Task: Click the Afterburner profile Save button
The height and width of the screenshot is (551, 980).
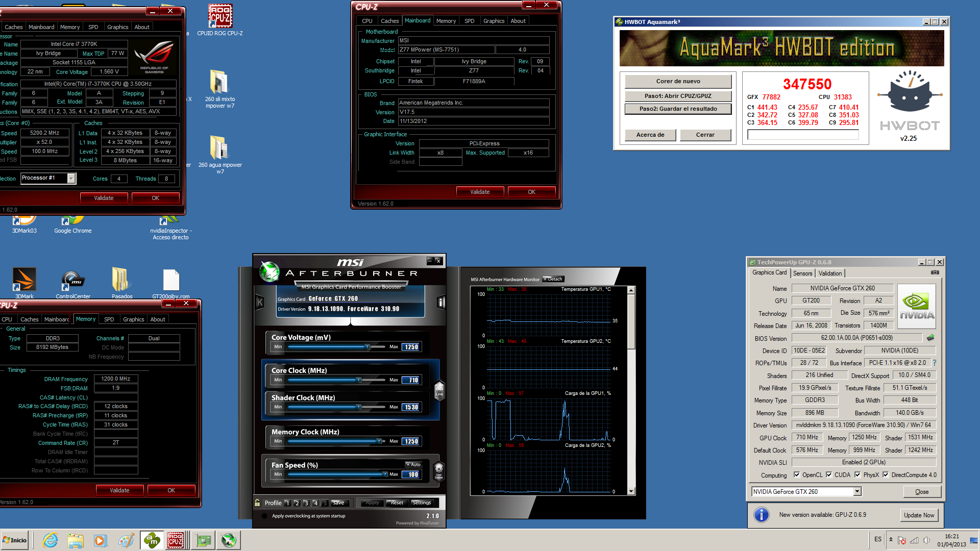Action: click(338, 503)
